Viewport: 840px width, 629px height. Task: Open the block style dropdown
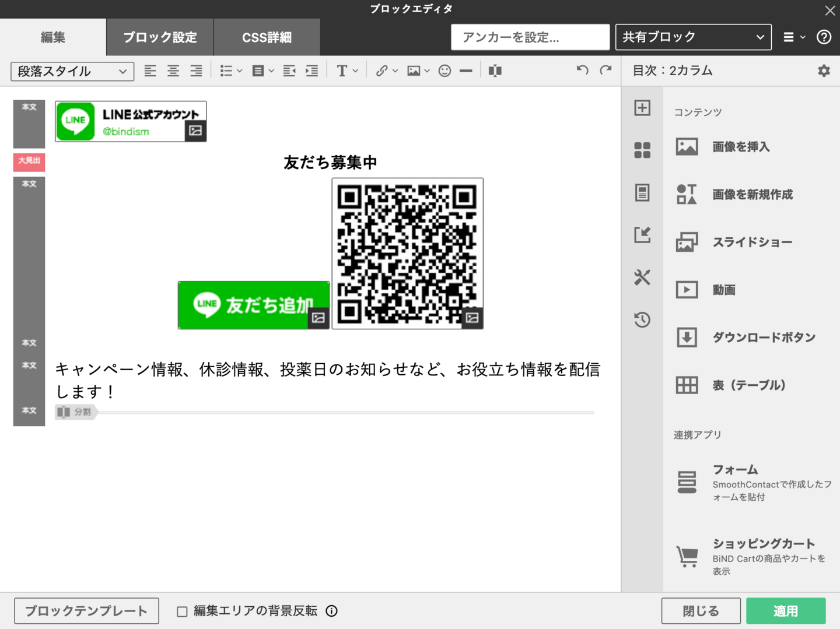coord(263,71)
